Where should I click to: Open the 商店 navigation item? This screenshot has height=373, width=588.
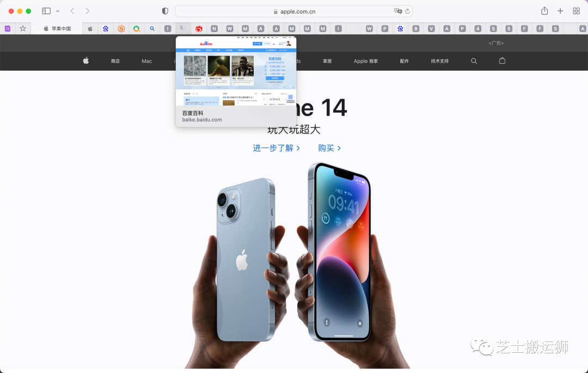click(115, 61)
